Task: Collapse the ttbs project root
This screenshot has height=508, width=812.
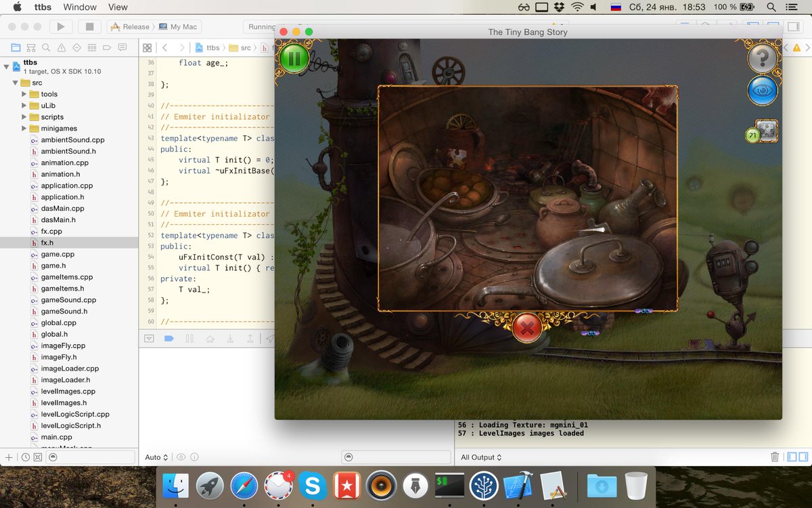Action: click(7, 66)
